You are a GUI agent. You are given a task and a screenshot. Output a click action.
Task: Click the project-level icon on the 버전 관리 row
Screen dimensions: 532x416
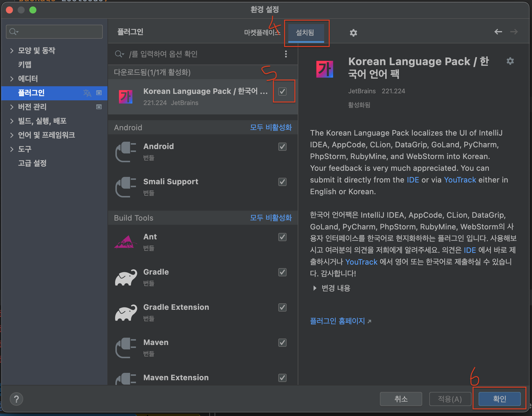(99, 107)
